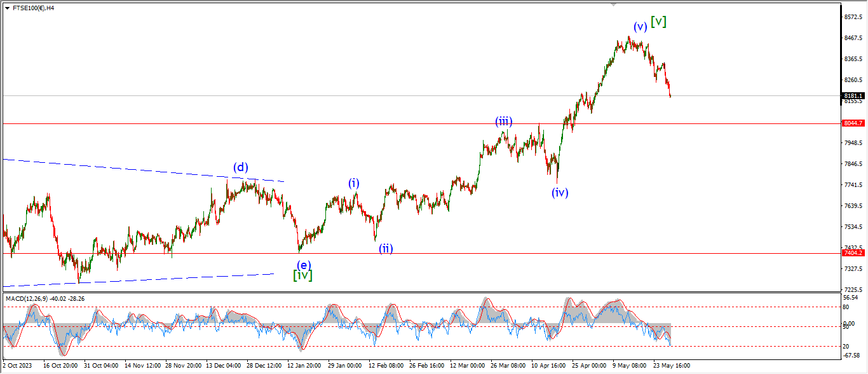Select the blue (ii) wave label
Screen dimensions: 868x374
pyautogui.click(x=386, y=249)
